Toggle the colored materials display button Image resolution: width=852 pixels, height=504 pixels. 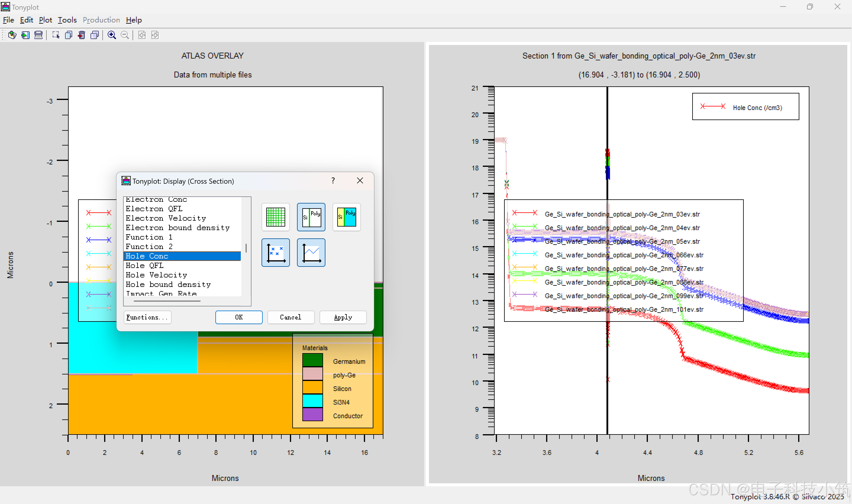pos(346,217)
